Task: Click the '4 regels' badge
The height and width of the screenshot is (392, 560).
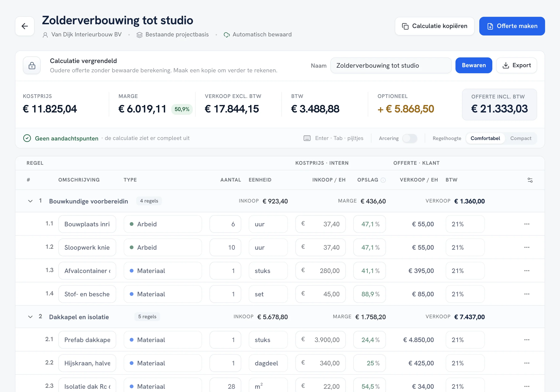Action: tap(149, 201)
